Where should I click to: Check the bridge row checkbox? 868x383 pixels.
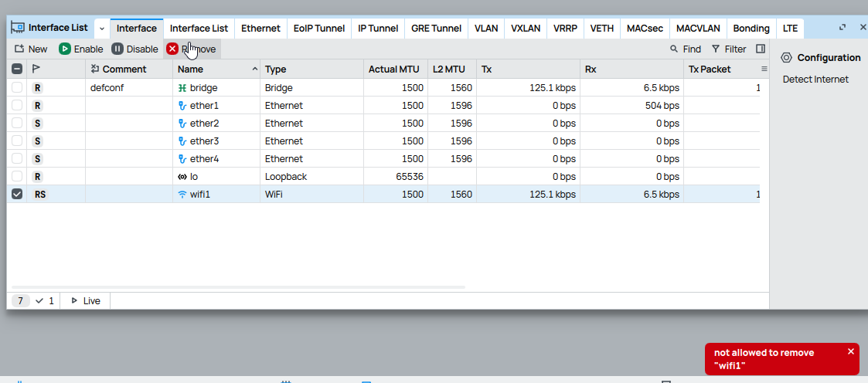click(x=17, y=88)
